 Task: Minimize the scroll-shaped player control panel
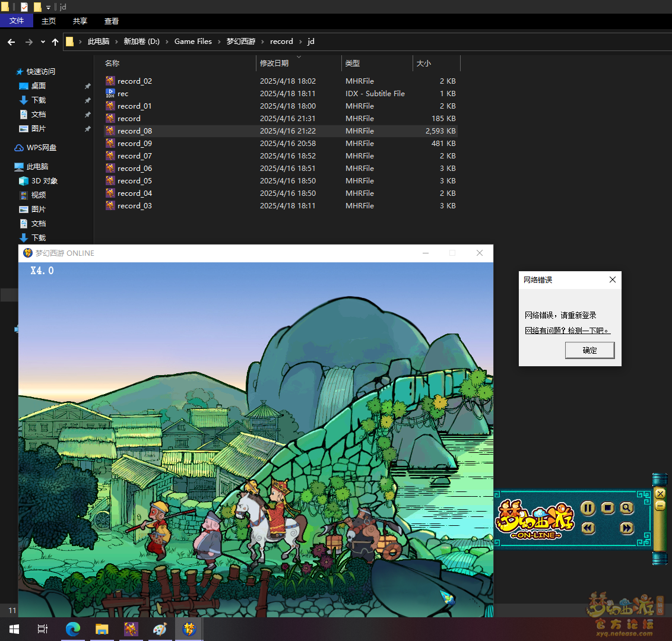[x=660, y=506]
